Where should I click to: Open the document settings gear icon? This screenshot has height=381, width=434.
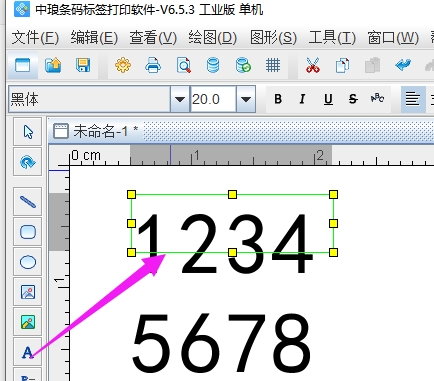(x=123, y=65)
